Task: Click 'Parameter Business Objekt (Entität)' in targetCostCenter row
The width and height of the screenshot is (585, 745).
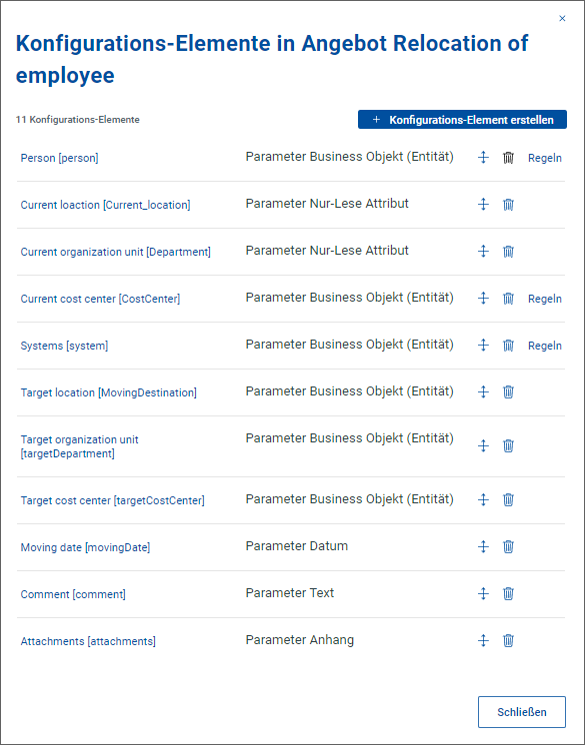Action: click(350, 499)
